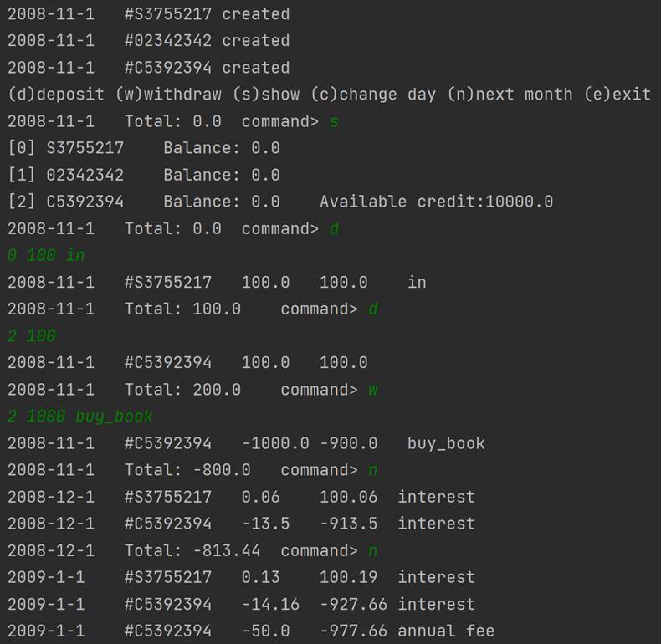Click the (e)exit option text

coord(622,95)
